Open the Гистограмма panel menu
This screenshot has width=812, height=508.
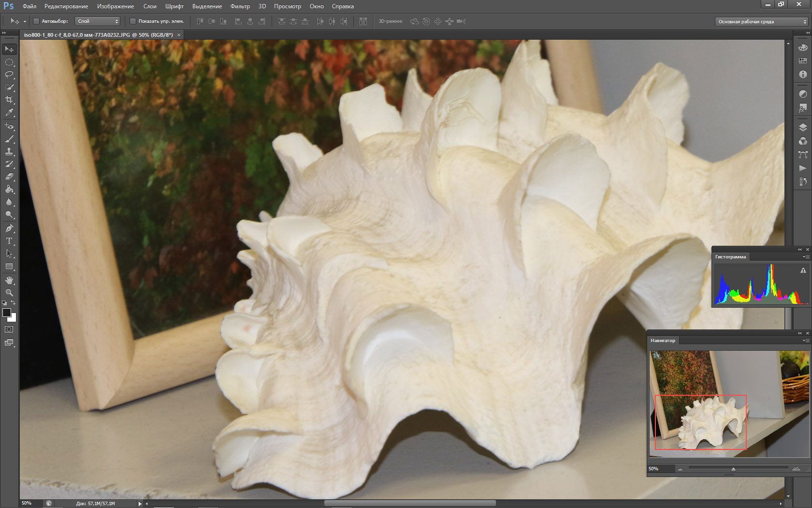coord(806,257)
